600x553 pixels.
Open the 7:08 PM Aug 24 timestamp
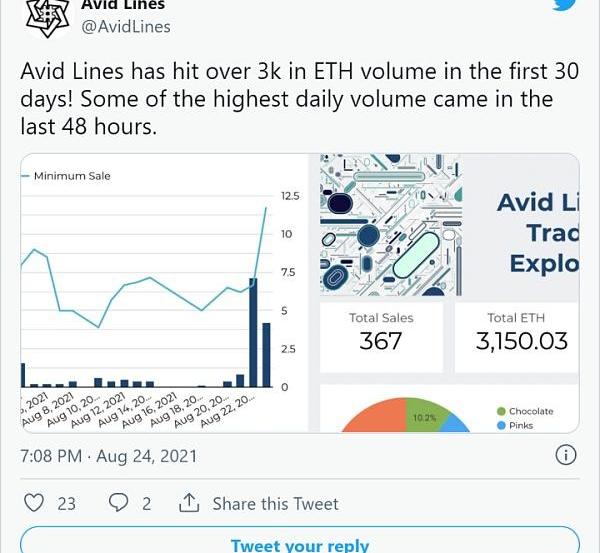click(109, 456)
